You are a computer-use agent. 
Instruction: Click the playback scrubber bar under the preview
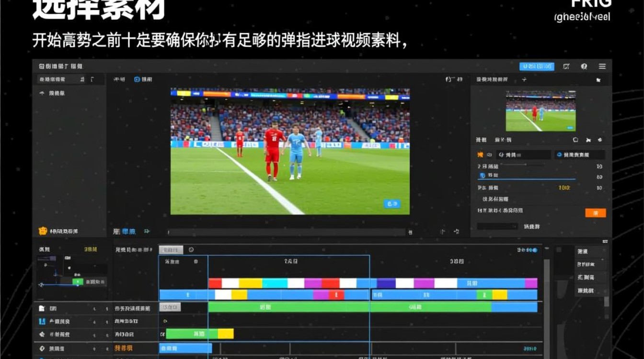(286, 232)
